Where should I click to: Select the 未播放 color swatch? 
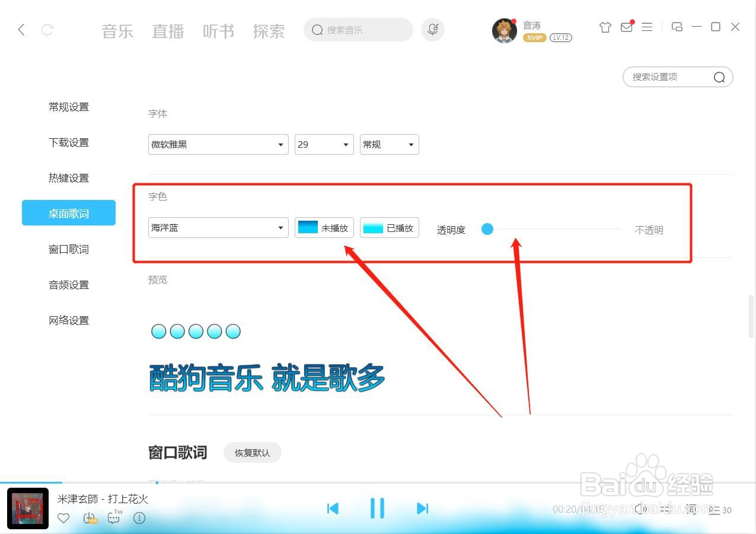point(324,227)
